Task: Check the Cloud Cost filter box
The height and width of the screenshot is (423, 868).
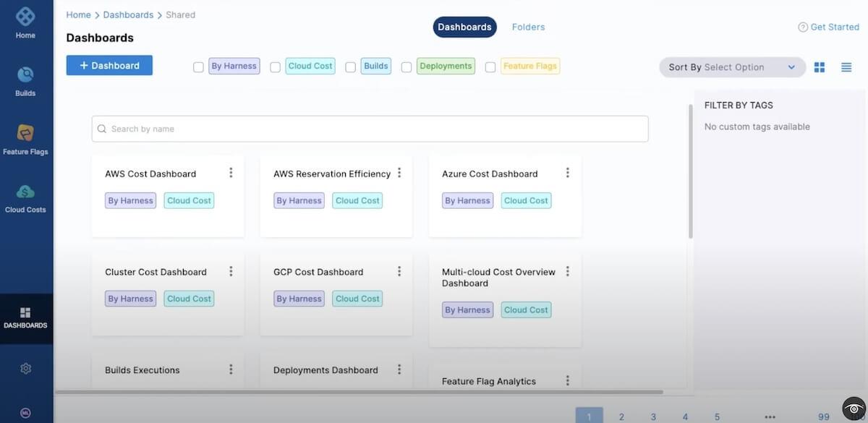Action: pyautogui.click(x=275, y=67)
